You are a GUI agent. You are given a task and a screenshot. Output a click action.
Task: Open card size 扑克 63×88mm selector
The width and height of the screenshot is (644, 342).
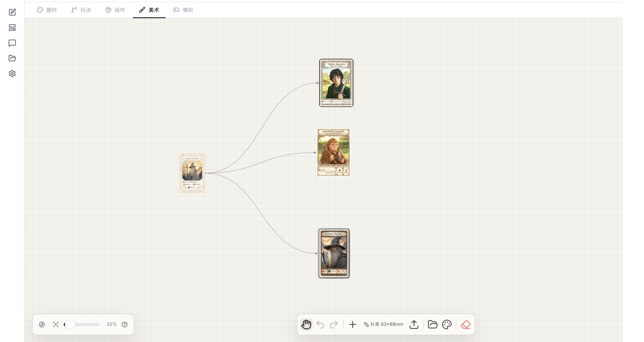pyautogui.click(x=384, y=324)
